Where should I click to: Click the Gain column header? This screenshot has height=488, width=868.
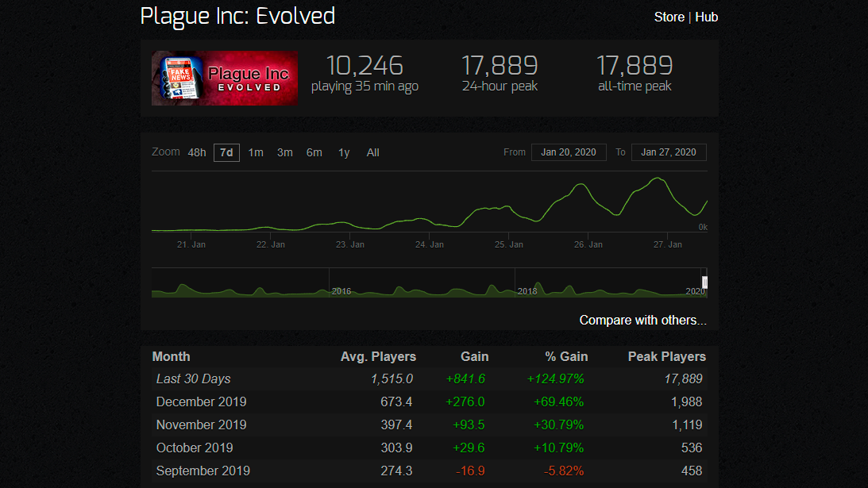pyautogui.click(x=474, y=357)
